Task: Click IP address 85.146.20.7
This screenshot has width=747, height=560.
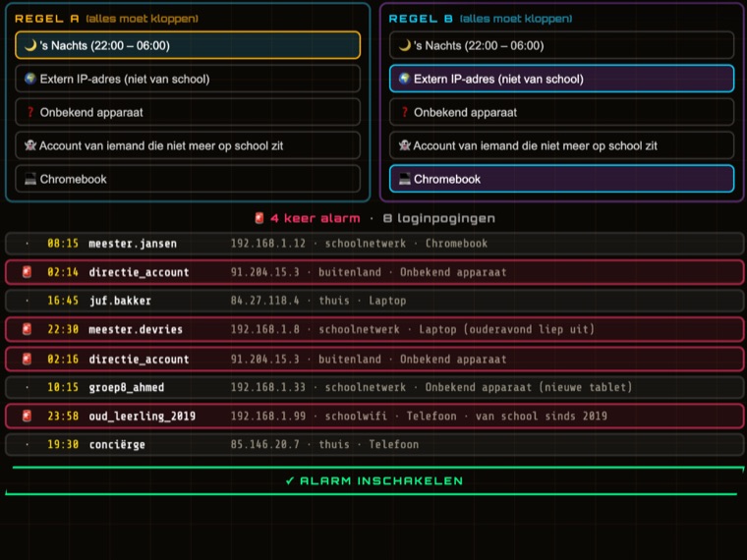Action: tap(264, 444)
